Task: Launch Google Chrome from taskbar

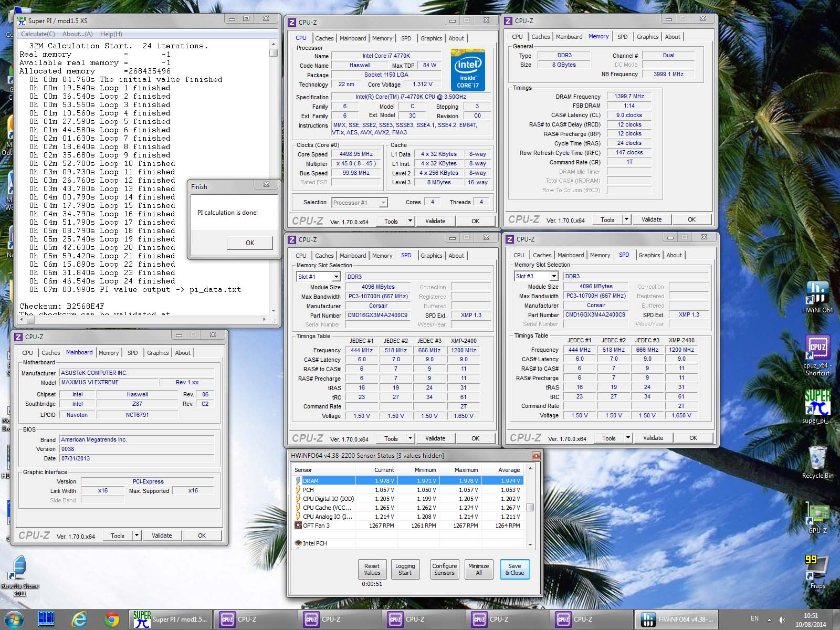Action: click(111, 619)
